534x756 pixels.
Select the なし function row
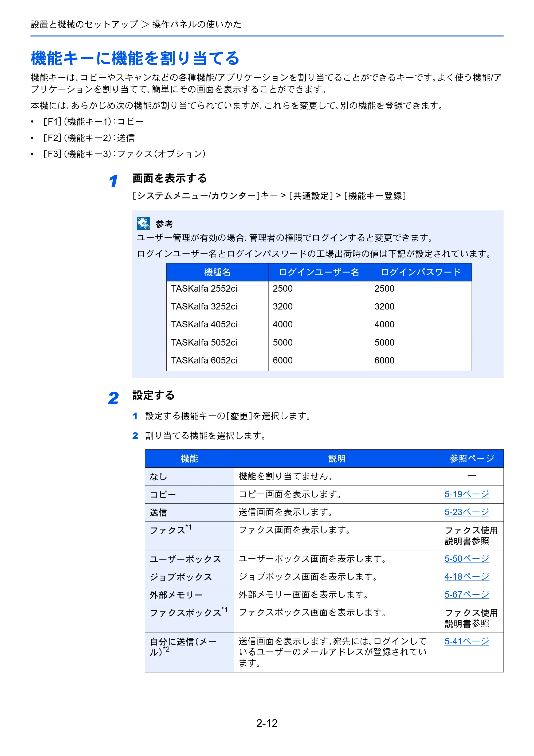pyautogui.click(x=324, y=476)
